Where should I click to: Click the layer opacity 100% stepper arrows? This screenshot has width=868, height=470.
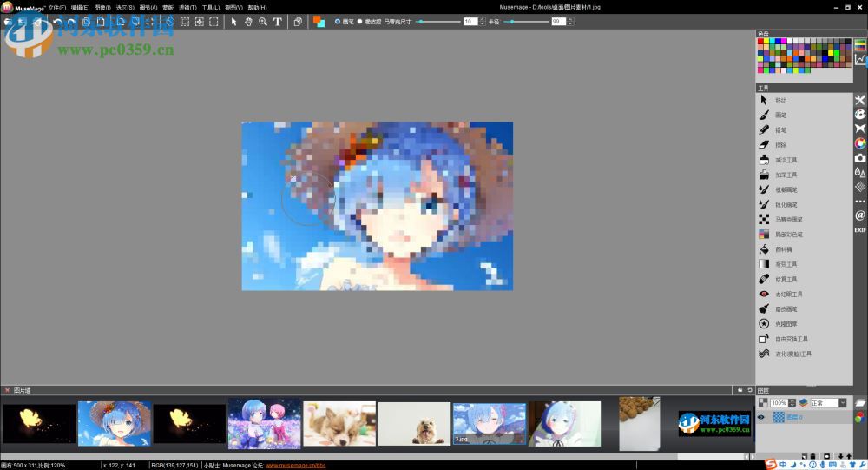point(792,403)
